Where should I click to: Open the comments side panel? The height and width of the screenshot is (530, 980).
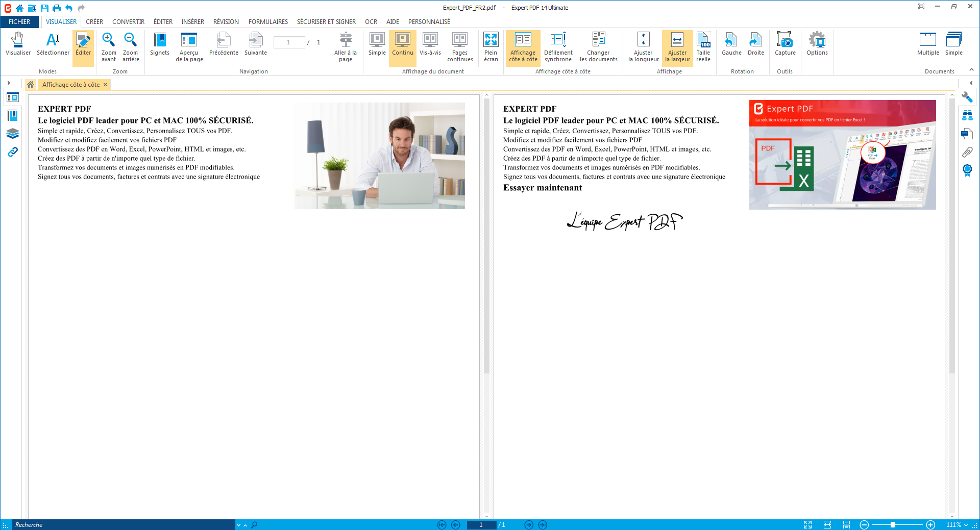tap(967, 134)
